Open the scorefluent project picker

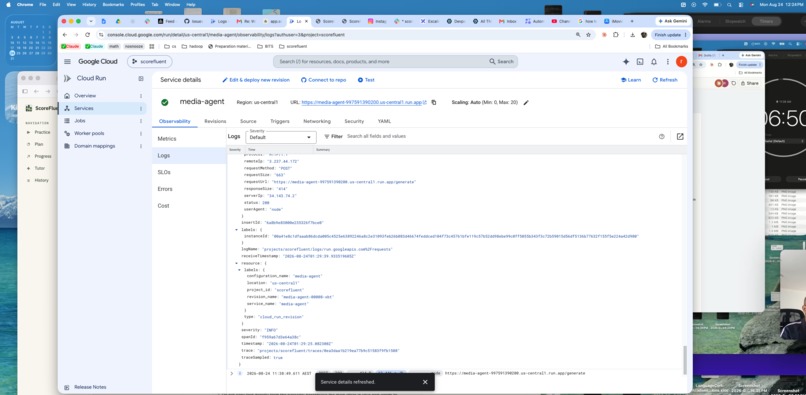coord(150,62)
